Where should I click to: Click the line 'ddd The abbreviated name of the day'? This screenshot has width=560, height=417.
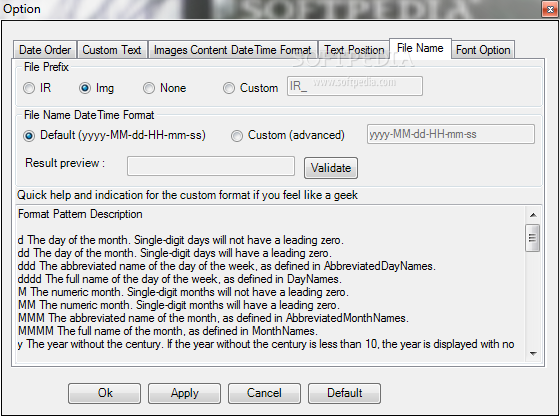(x=226, y=266)
